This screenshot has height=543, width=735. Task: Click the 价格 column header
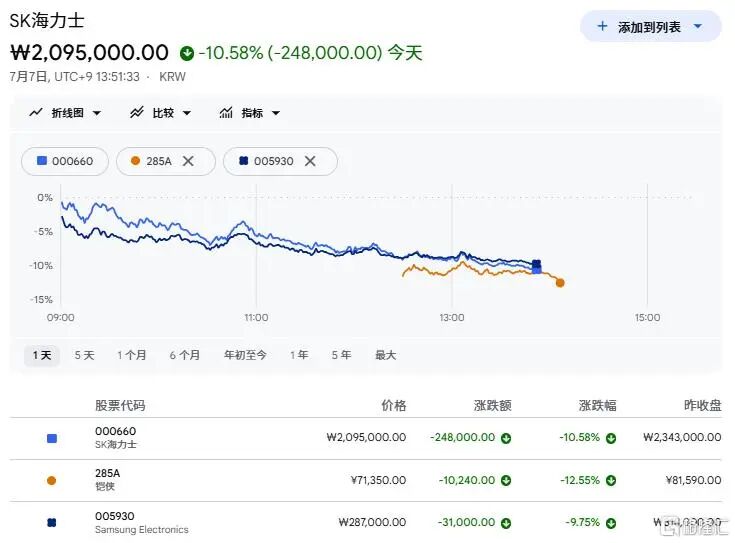[393, 405]
